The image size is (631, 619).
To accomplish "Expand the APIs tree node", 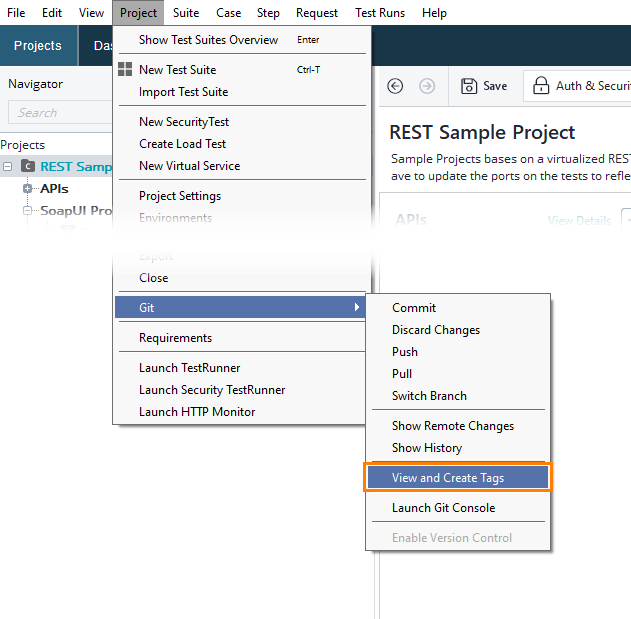I will point(27,188).
